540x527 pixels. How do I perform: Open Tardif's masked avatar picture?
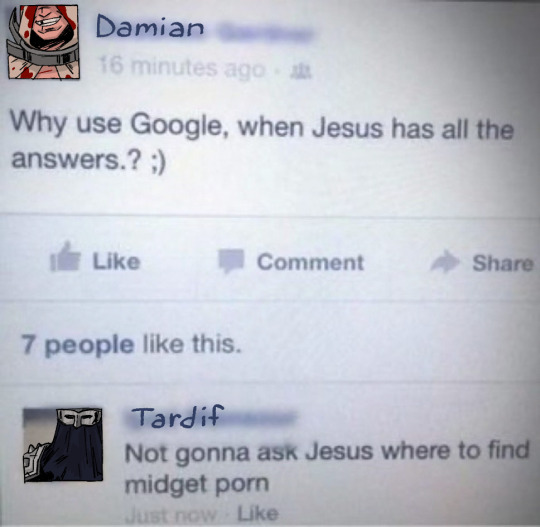tap(63, 445)
